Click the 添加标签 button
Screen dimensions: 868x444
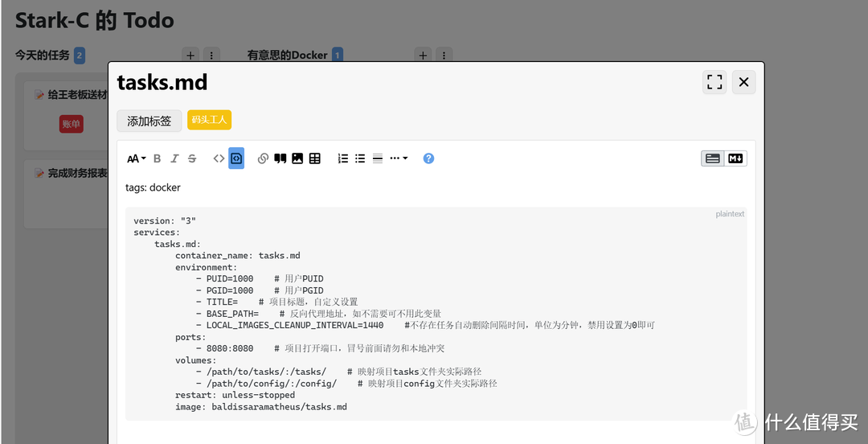[149, 121]
